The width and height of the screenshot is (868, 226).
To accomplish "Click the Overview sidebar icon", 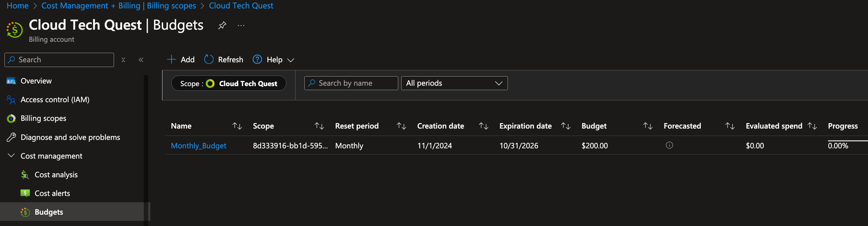I will click(x=11, y=81).
